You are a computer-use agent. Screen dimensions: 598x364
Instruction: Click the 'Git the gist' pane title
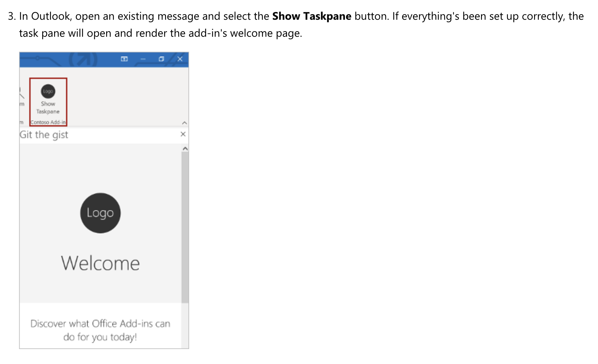point(44,135)
